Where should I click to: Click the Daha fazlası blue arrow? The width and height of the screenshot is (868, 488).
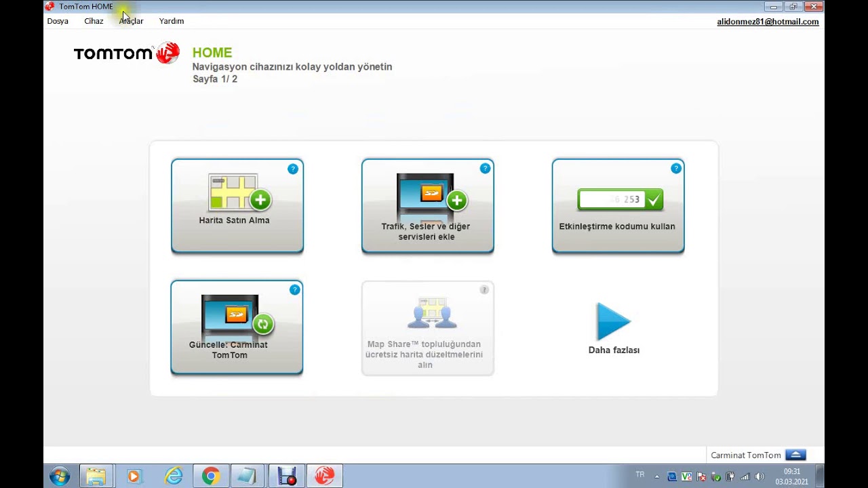click(614, 321)
